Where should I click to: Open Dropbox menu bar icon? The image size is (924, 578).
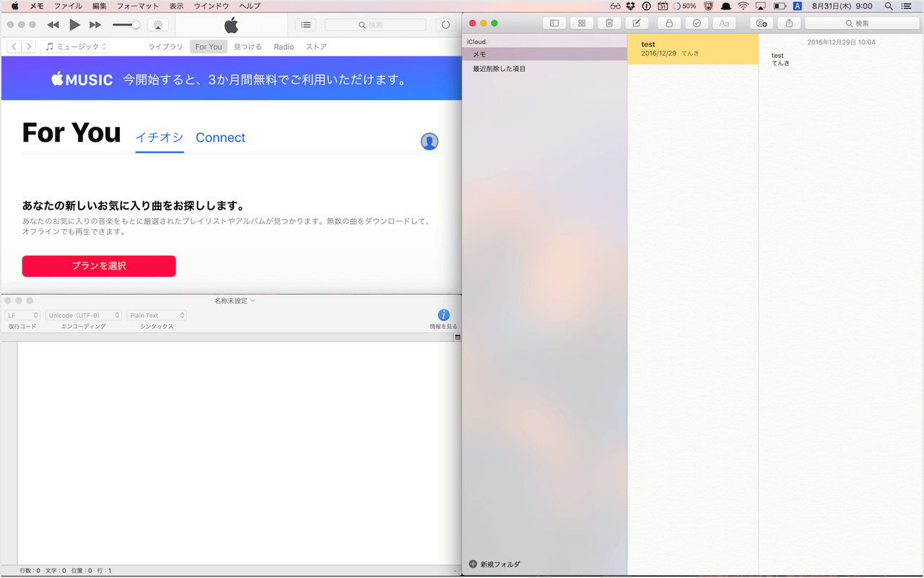[x=630, y=6]
